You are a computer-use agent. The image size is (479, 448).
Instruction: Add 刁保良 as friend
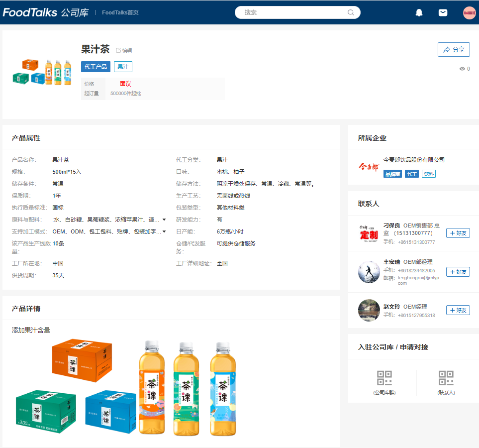[x=458, y=233]
